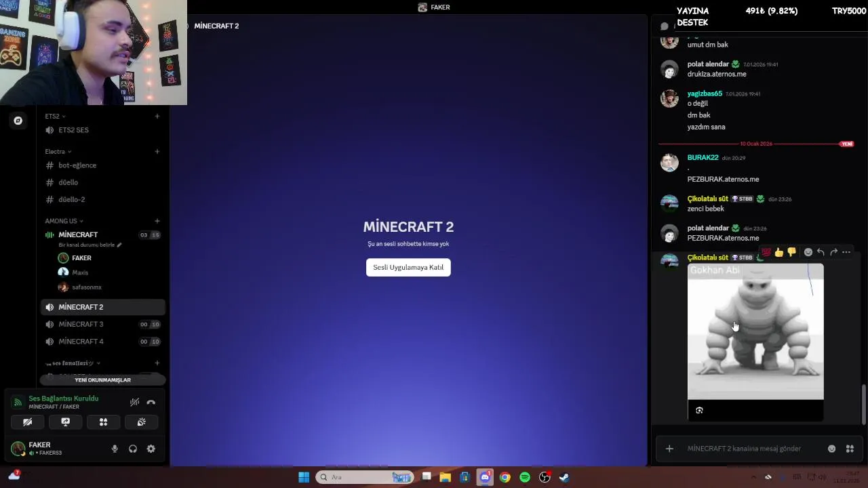Image resolution: width=868 pixels, height=488 pixels.
Task: Click username BURAK22 in chat
Action: point(703,157)
